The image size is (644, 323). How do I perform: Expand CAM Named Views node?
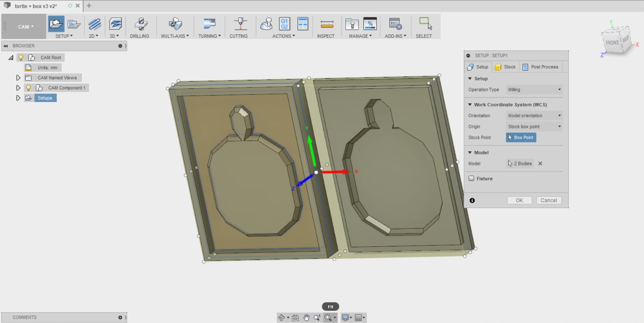[x=18, y=78]
